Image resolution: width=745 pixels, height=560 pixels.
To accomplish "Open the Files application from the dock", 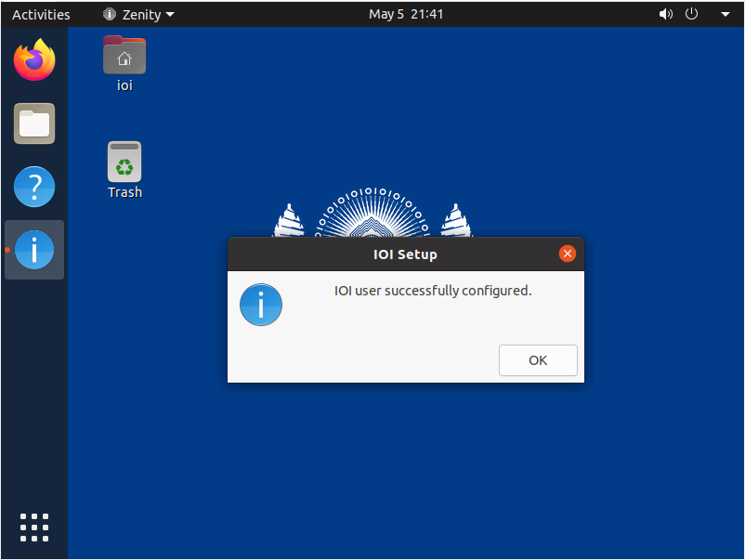I will click(x=33, y=123).
